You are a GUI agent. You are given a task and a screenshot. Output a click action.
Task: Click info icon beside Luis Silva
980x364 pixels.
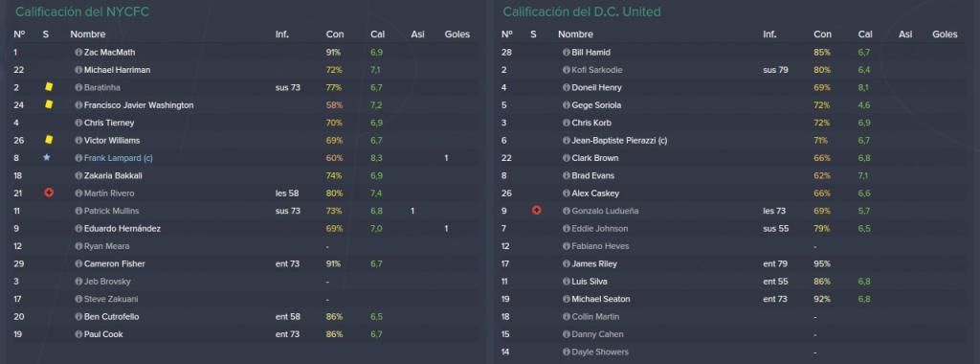567,282
